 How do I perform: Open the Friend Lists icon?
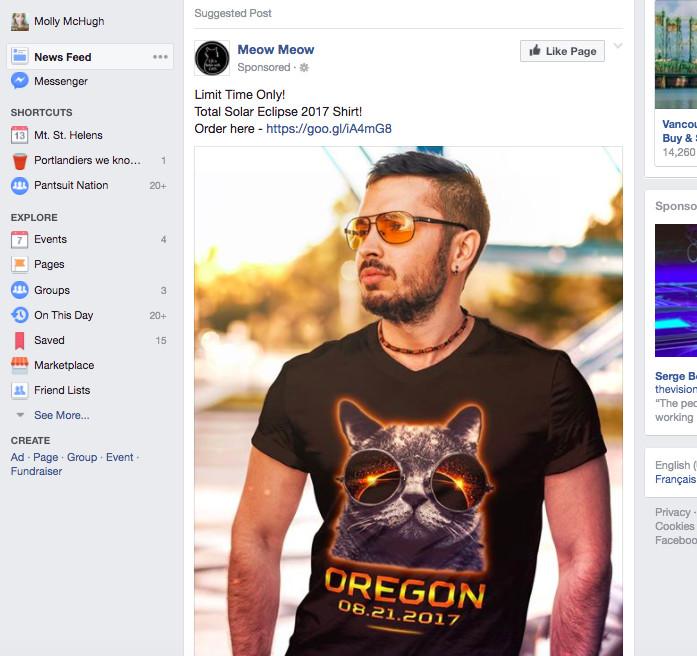point(20,390)
